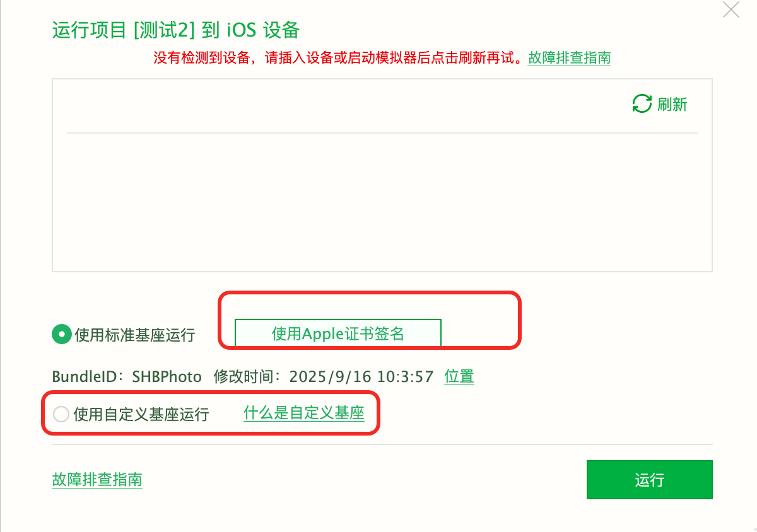Click the device list header row beside 刷新
This screenshot has width=757, height=532.
347,105
